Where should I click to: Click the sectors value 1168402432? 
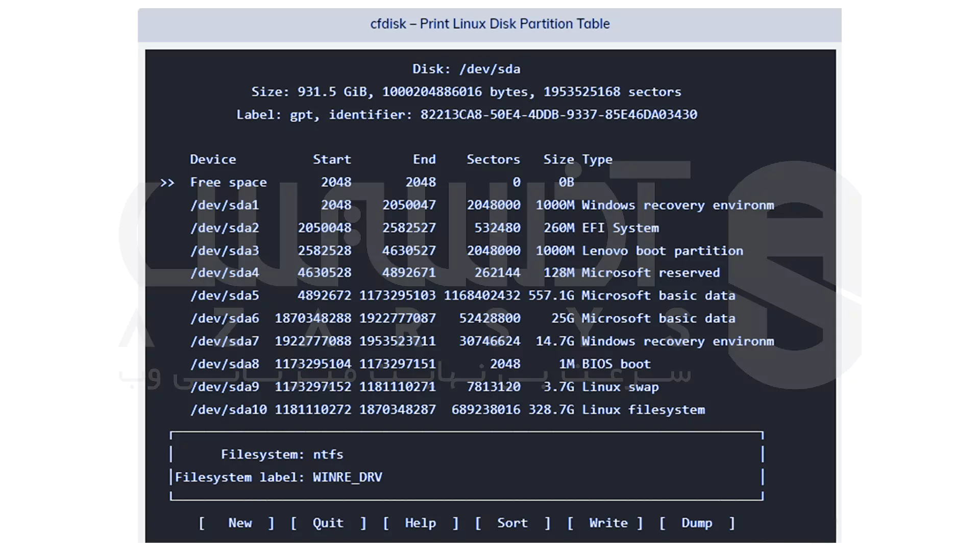tap(482, 296)
